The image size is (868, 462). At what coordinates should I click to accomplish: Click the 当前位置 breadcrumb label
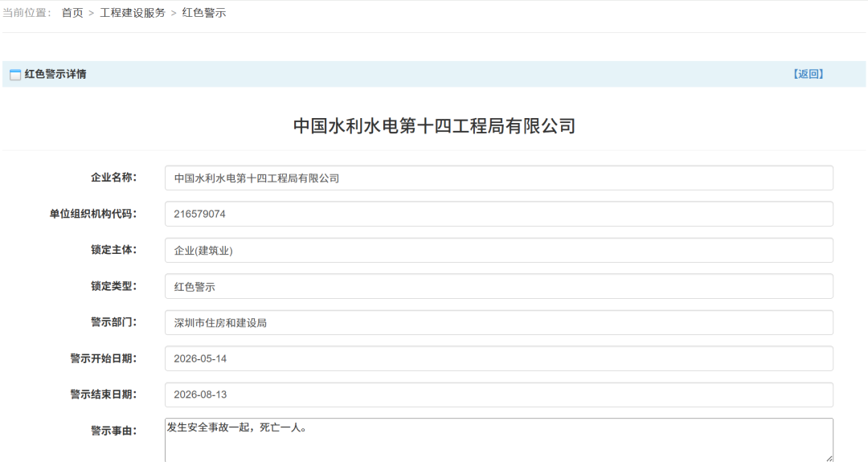coord(27,13)
